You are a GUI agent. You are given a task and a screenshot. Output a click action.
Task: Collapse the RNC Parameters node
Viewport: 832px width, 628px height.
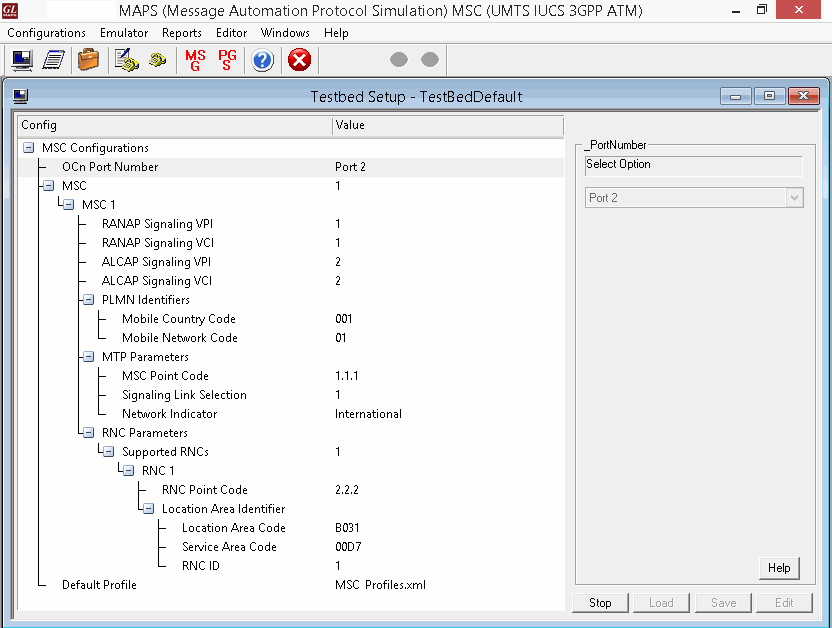[87, 432]
